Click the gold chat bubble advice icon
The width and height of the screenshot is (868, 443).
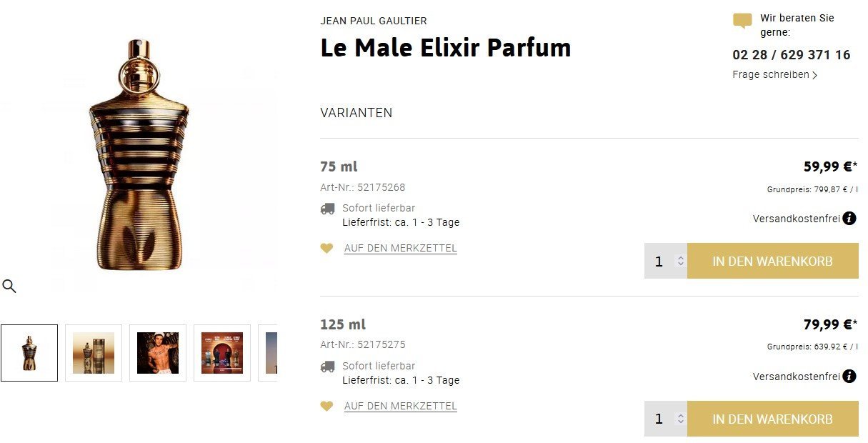742,21
